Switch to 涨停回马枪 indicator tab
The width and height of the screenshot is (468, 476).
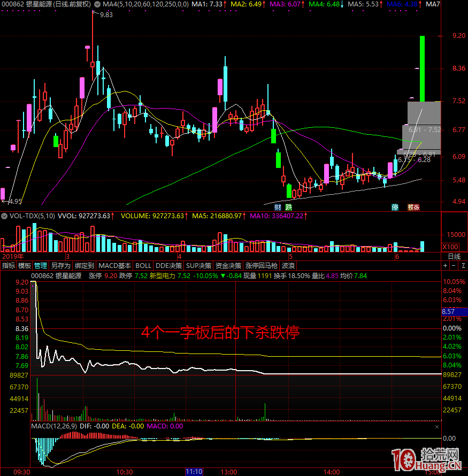point(262,266)
